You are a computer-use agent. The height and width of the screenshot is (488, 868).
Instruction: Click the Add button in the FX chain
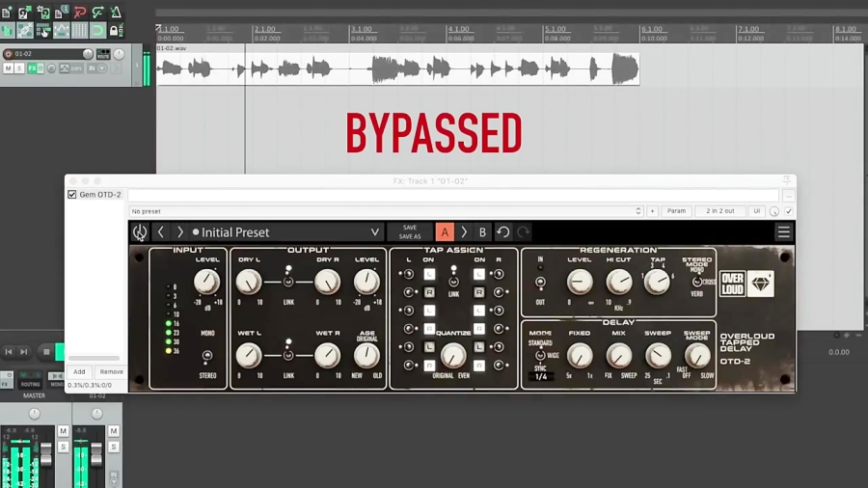pyautogui.click(x=79, y=372)
